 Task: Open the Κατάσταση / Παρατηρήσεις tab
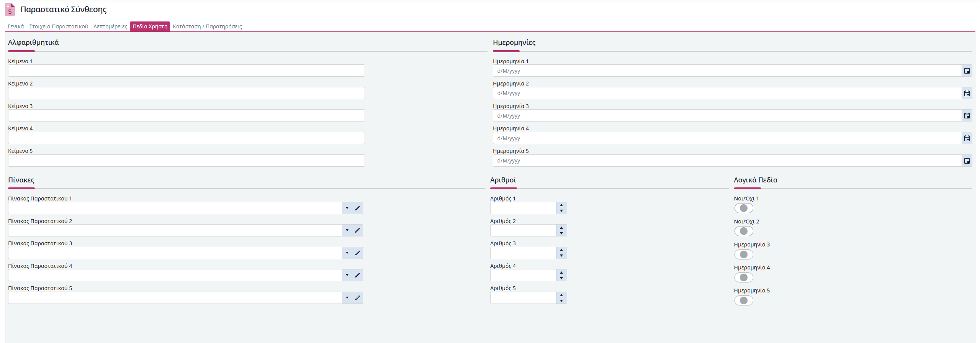[207, 26]
